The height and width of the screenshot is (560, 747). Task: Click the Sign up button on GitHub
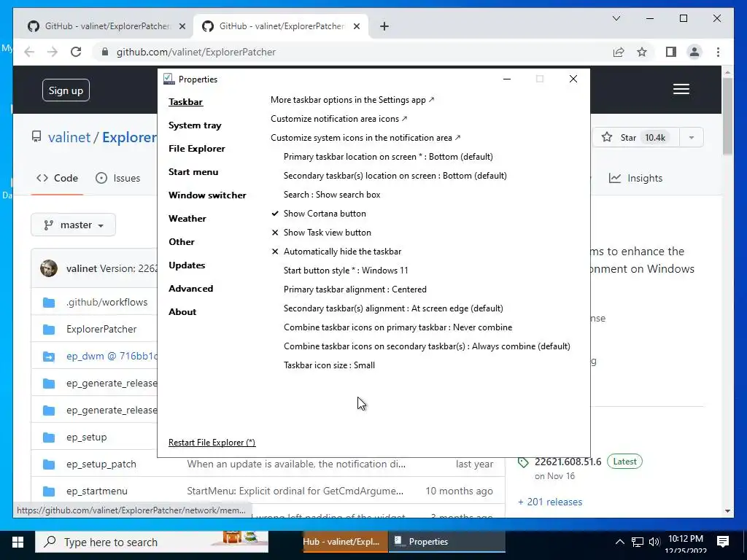66,90
